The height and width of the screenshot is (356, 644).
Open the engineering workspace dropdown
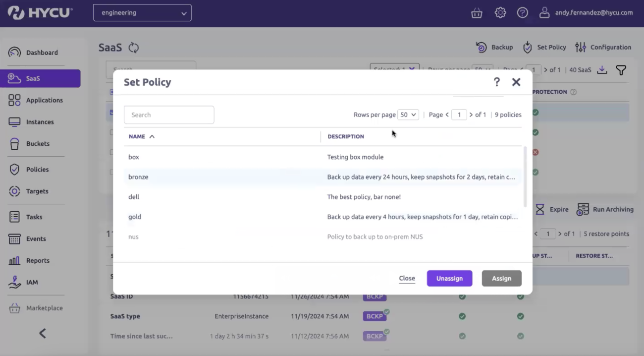coord(142,12)
